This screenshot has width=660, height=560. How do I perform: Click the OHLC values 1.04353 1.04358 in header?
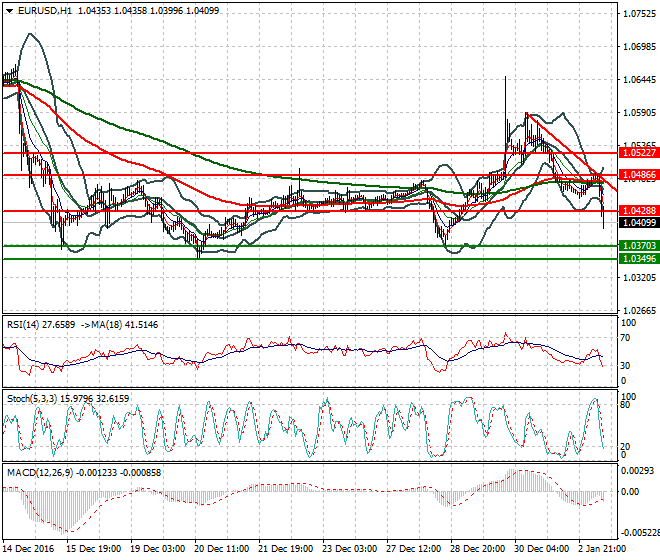tap(112, 11)
